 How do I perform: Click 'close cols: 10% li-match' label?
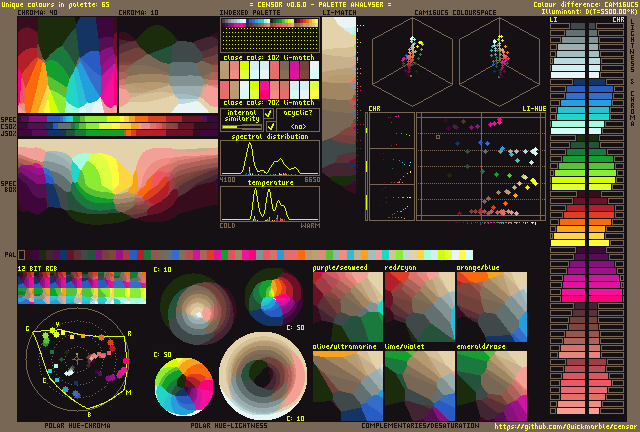click(269, 58)
